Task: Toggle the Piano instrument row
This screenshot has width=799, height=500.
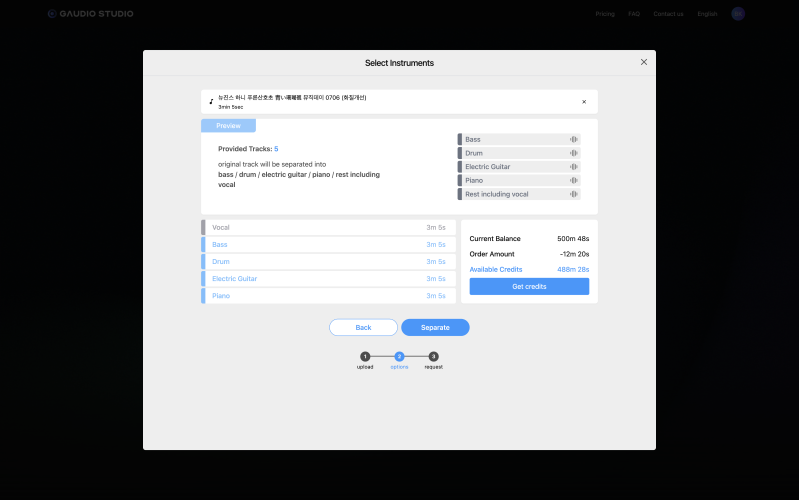Action: click(x=329, y=296)
